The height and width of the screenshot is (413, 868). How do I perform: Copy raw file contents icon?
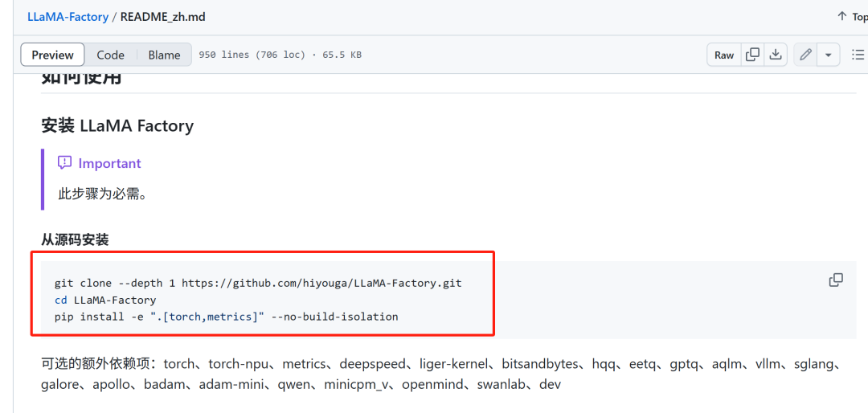752,55
